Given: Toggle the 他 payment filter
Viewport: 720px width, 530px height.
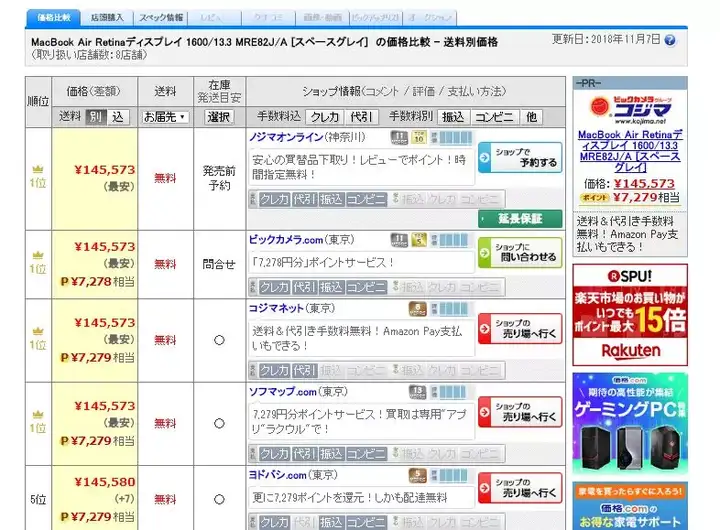Looking at the screenshot, I should [531, 117].
